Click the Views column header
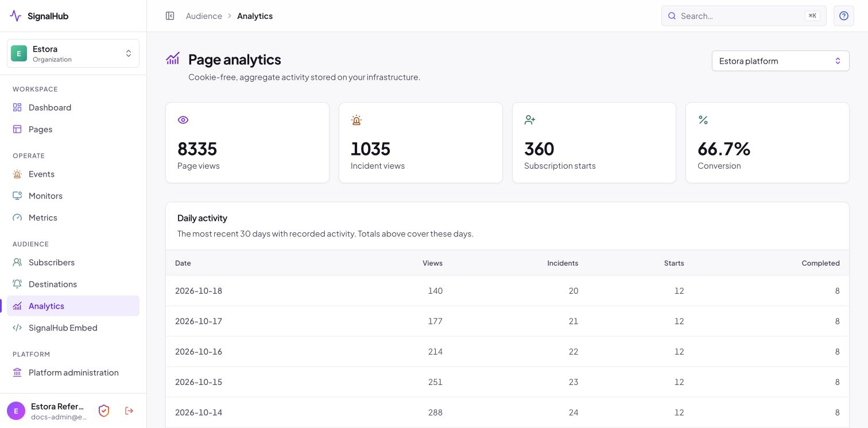This screenshot has height=428, width=868. 432,263
